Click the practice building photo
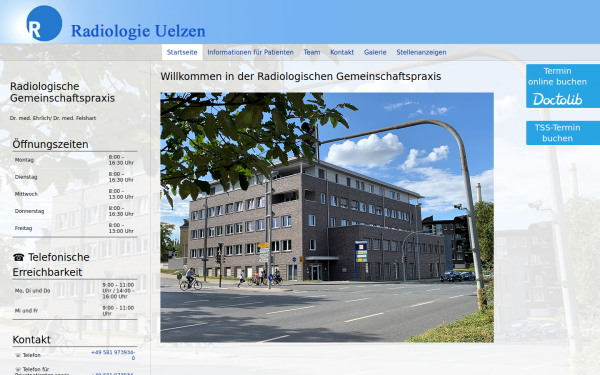The height and width of the screenshot is (375, 600). coord(327,217)
